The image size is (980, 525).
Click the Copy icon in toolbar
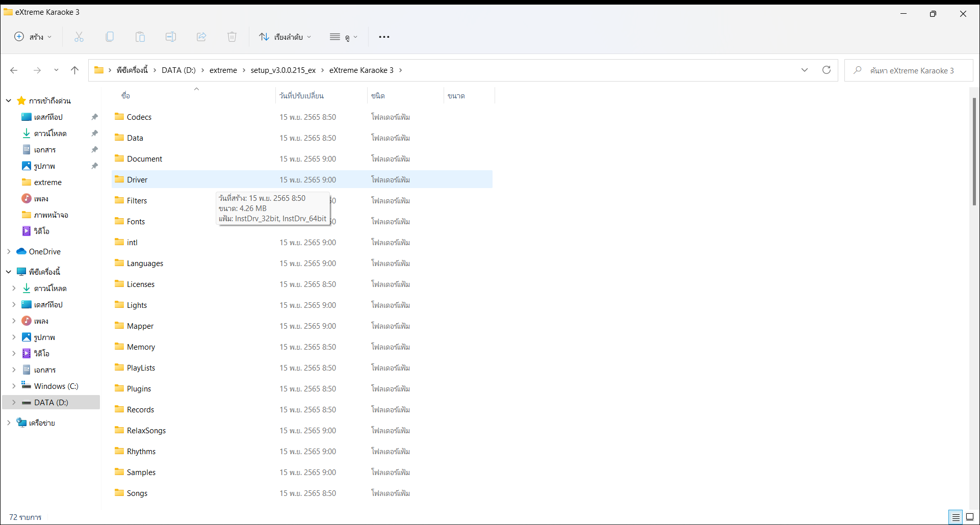(x=110, y=37)
